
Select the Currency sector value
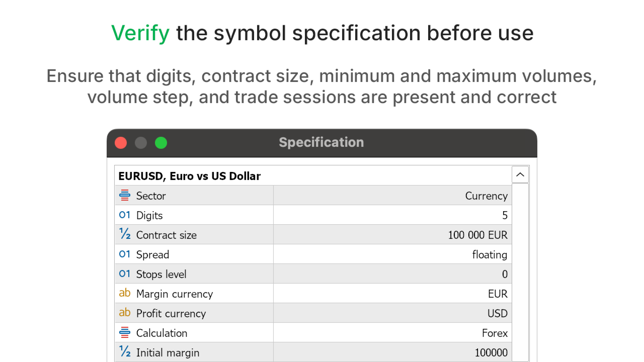point(486,196)
